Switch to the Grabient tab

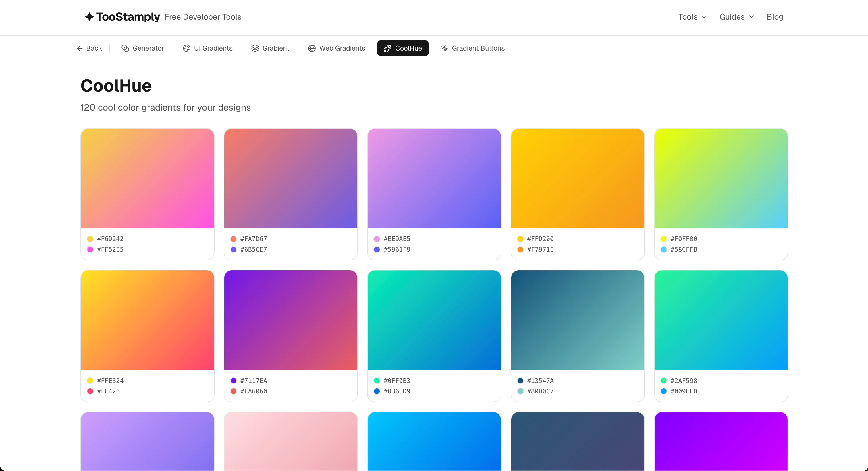click(x=270, y=48)
